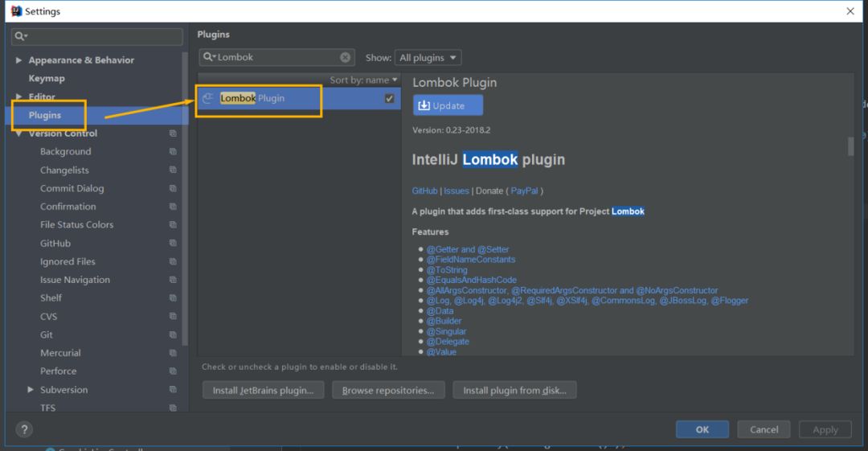Click the settings search magnifier icon
This screenshot has width=868, height=451.
tap(19, 36)
